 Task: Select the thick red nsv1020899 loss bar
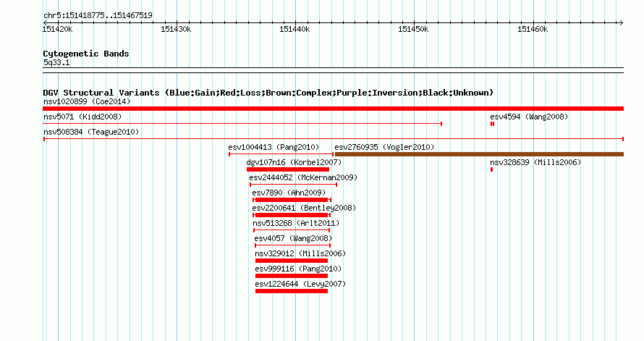(x=333, y=109)
